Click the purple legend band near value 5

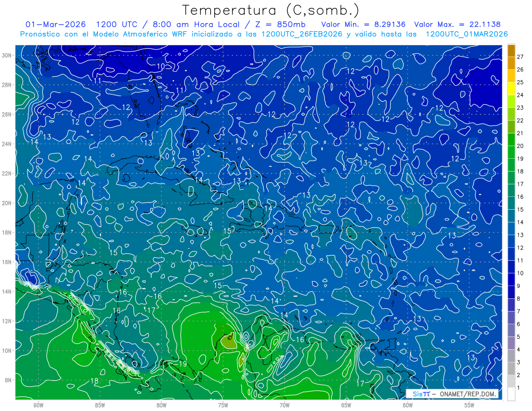pyautogui.click(x=511, y=343)
